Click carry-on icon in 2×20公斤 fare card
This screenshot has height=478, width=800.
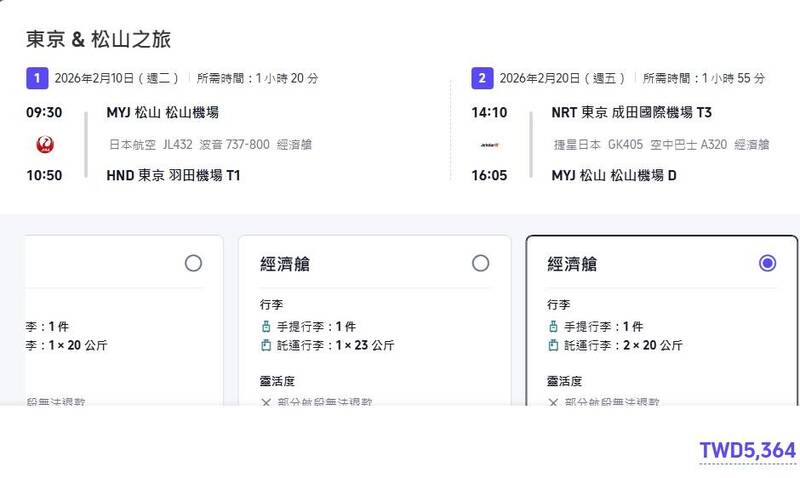click(553, 327)
